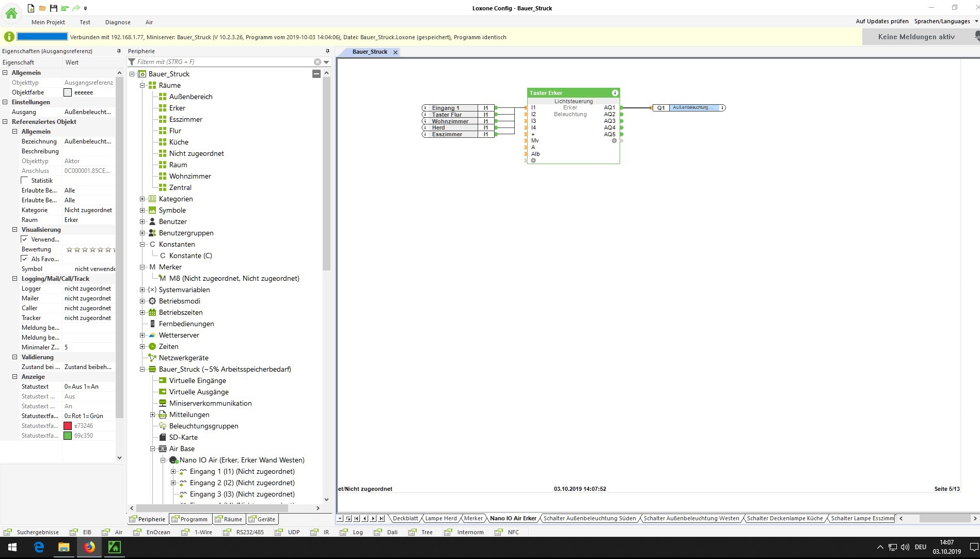Uncheck the Als Favorit checkbox

tap(25, 259)
